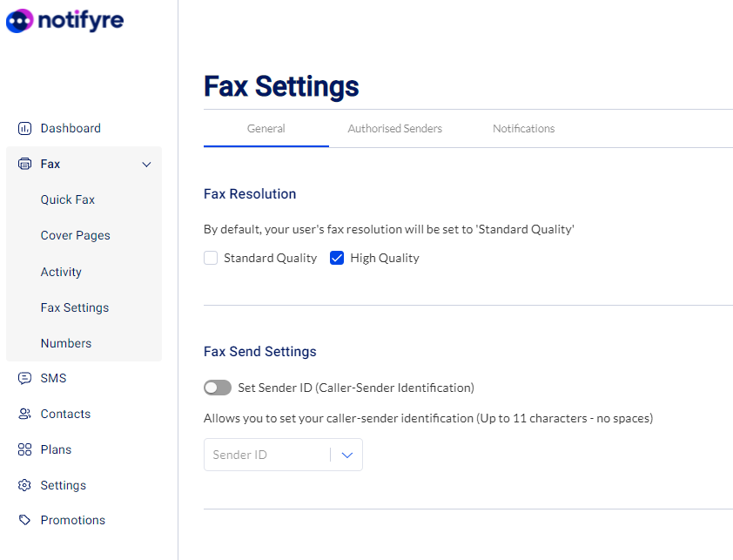Image resolution: width=733 pixels, height=560 pixels.
Task: Select the SMS speech bubble icon
Action: [24, 378]
